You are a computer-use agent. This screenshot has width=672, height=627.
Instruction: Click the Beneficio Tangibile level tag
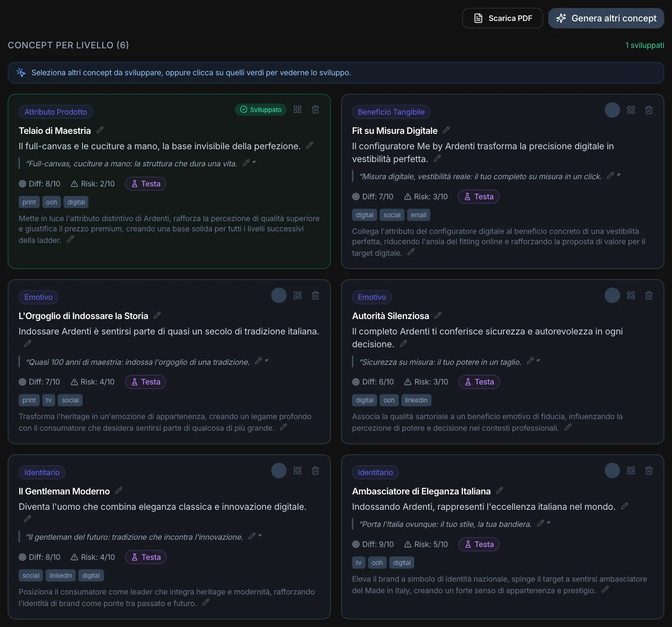391,112
